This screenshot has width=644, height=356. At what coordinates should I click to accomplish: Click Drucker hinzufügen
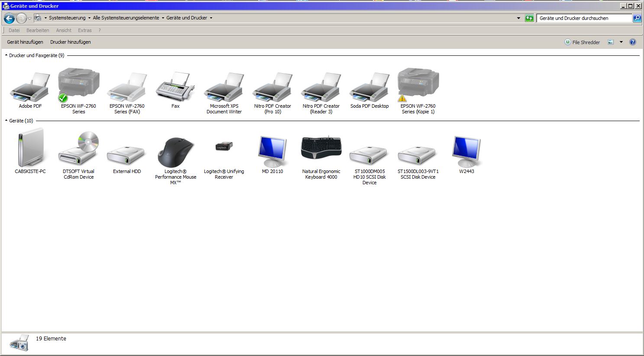point(71,42)
